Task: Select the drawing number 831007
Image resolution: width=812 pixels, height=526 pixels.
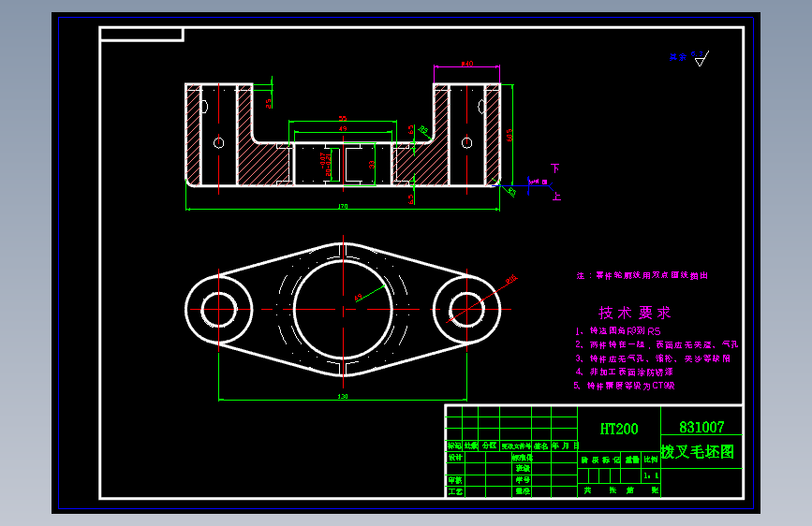Action: pos(701,427)
